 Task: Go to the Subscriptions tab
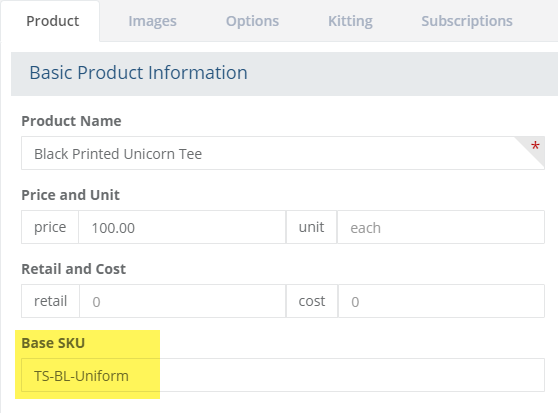(x=467, y=21)
